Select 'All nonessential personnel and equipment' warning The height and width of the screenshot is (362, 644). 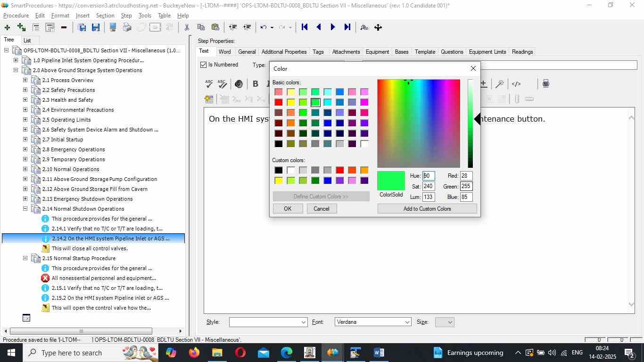tap(104, 278)
